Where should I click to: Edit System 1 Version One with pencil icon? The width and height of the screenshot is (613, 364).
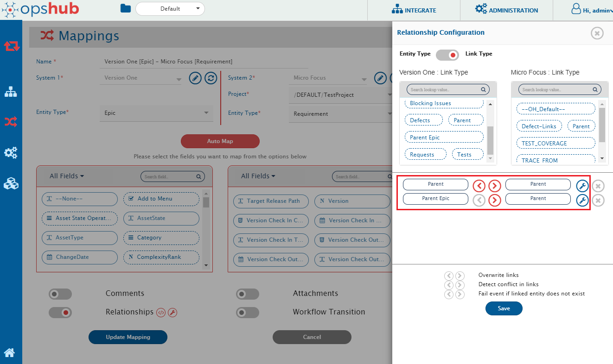[x=195, y=78]
